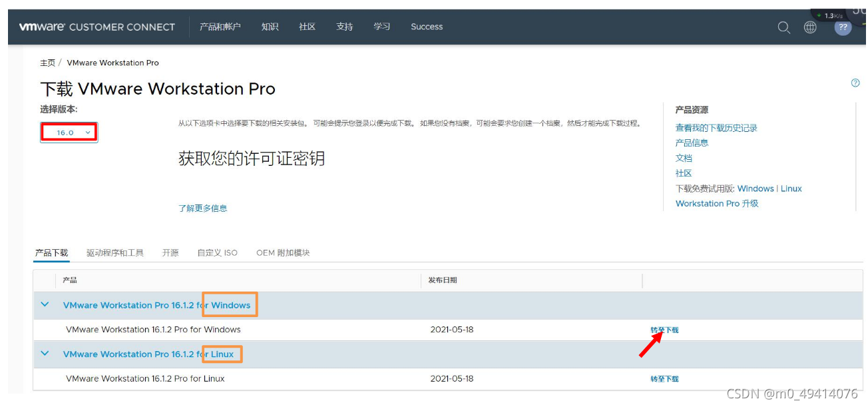
Task: Click 转至下载 for Windows row
Action: pyautogui.click(x=664, y=330)
